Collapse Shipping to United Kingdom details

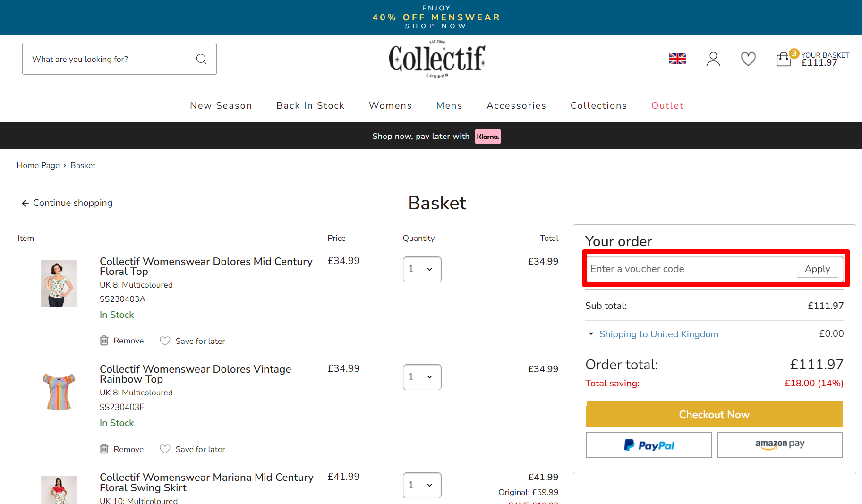click(591, 333)
